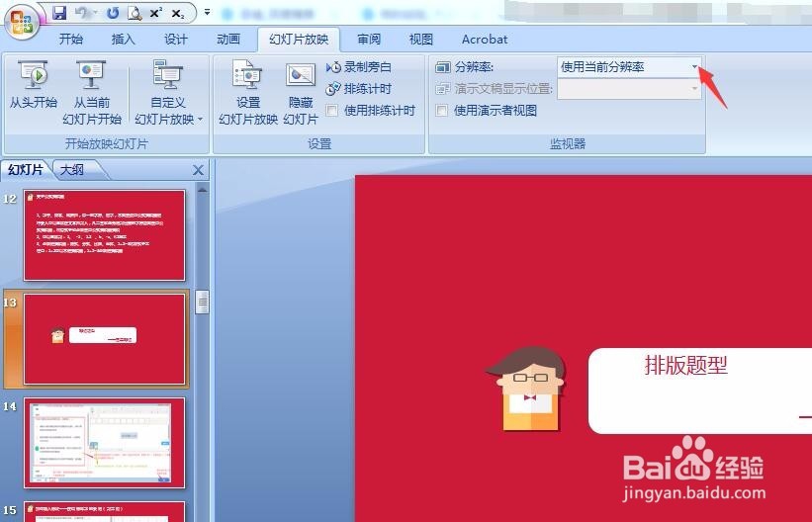
Task: Switch to the 插入 ribbon tab
Action: pyautogui.click(x=124, y=40)
